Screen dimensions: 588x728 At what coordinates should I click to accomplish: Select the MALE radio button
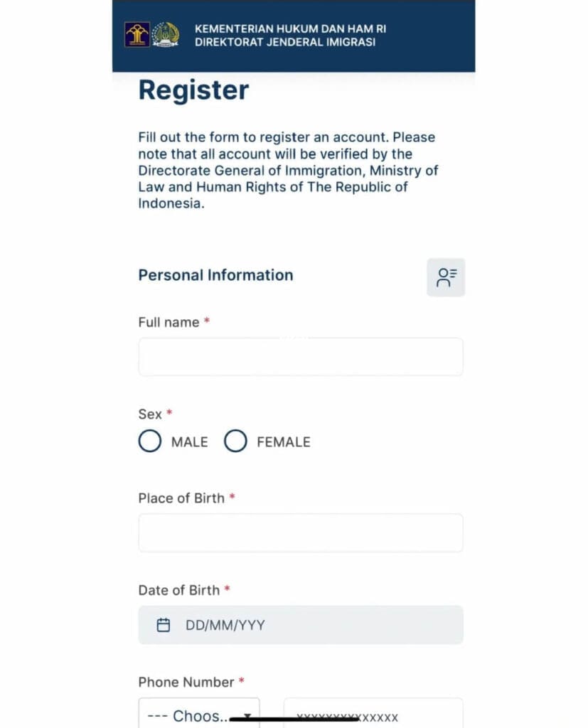coord(150,441)
